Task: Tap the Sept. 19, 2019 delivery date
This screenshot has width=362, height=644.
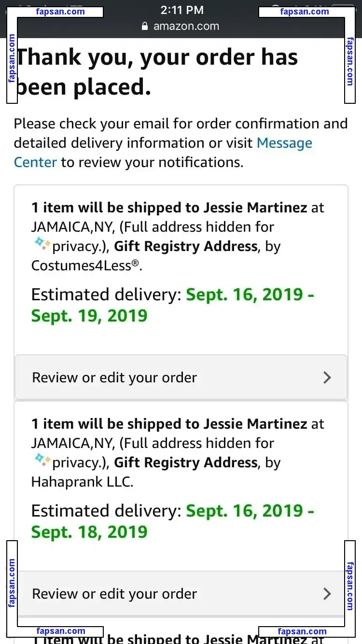Action: coord(89,316)
